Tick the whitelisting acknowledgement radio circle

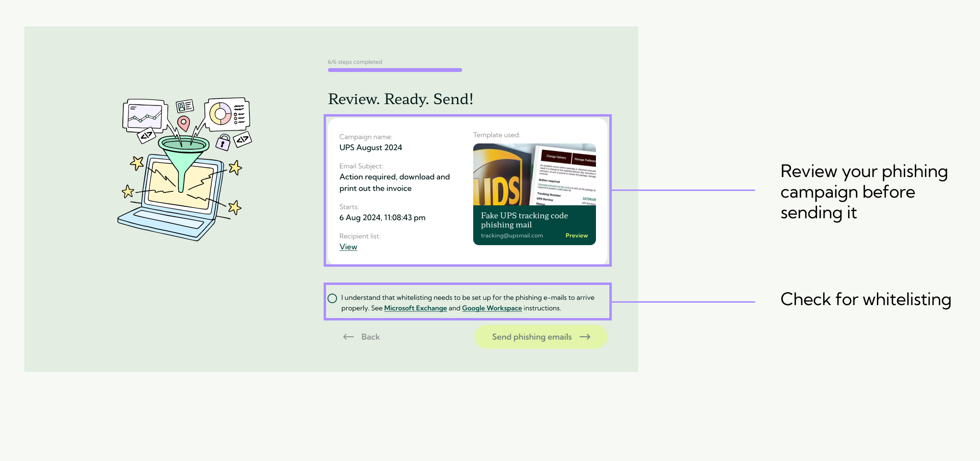point(332,298)
